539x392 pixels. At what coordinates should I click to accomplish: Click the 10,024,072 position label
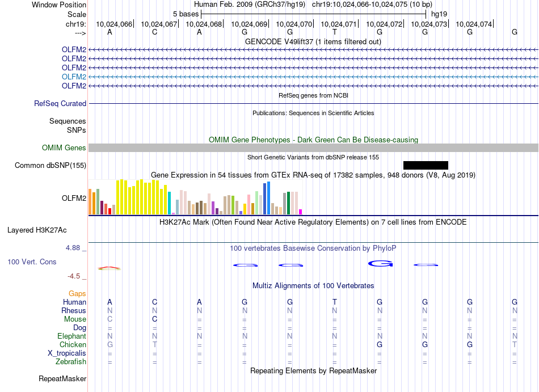click(x=384, y=24)
